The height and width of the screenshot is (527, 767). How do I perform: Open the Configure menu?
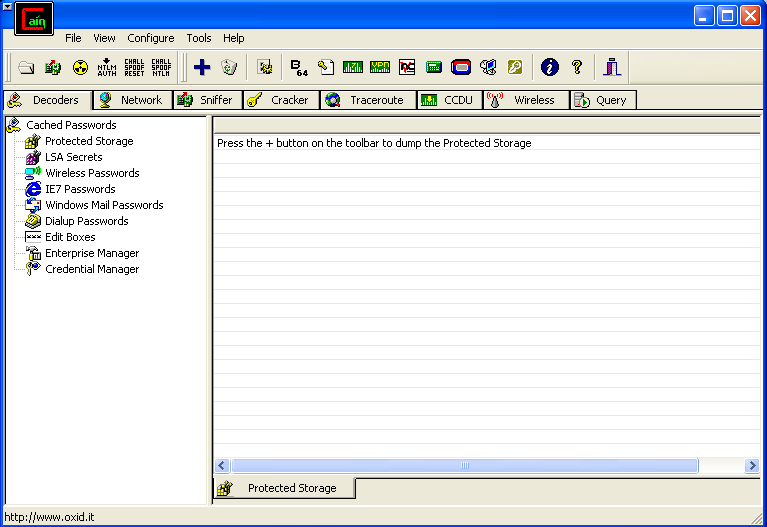point(151,38)
